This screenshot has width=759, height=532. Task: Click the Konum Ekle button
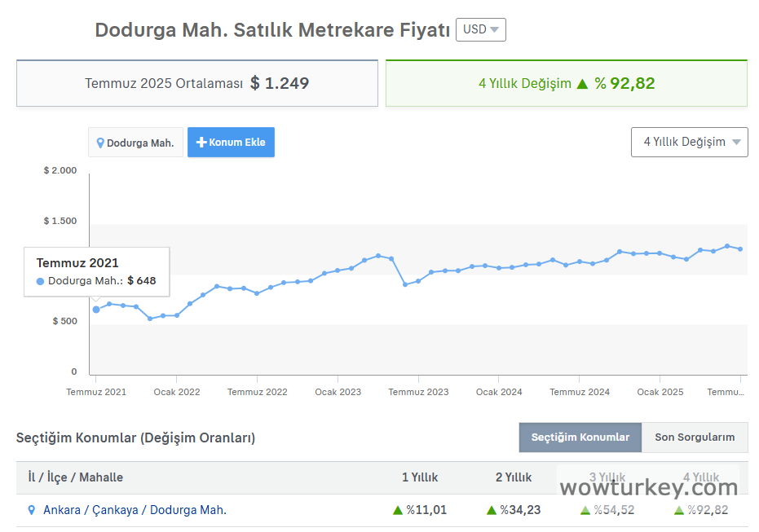(x=231, y=142)
